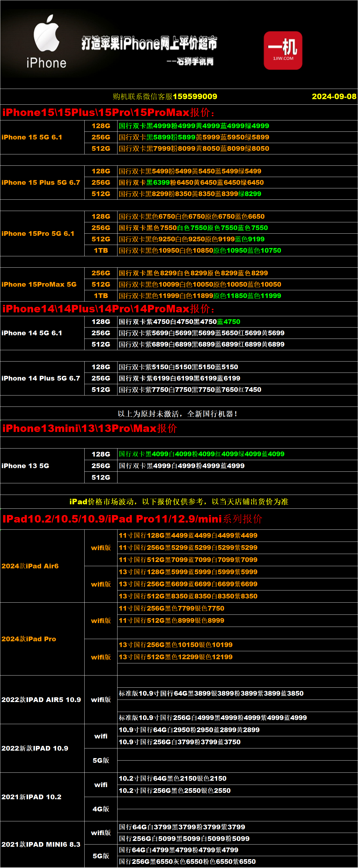Click the 11寸国行128G price row

[237, 535]
